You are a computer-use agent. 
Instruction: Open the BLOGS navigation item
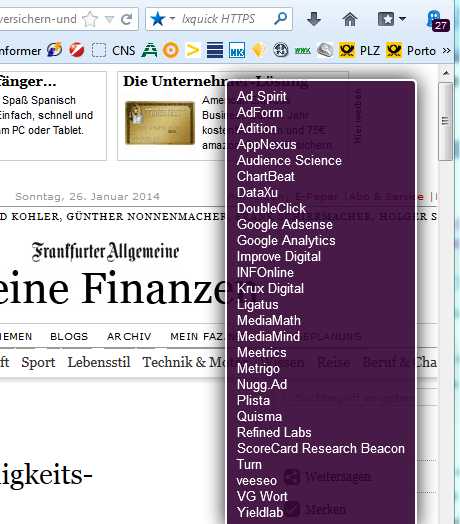pyautogui.click(x=69, y=336)
